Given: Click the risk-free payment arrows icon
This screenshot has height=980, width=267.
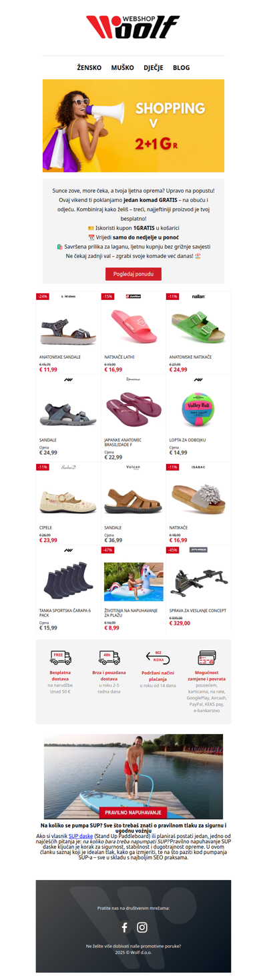Looking at the screenshot, I should pyautogui.click(x=158, y=657).
